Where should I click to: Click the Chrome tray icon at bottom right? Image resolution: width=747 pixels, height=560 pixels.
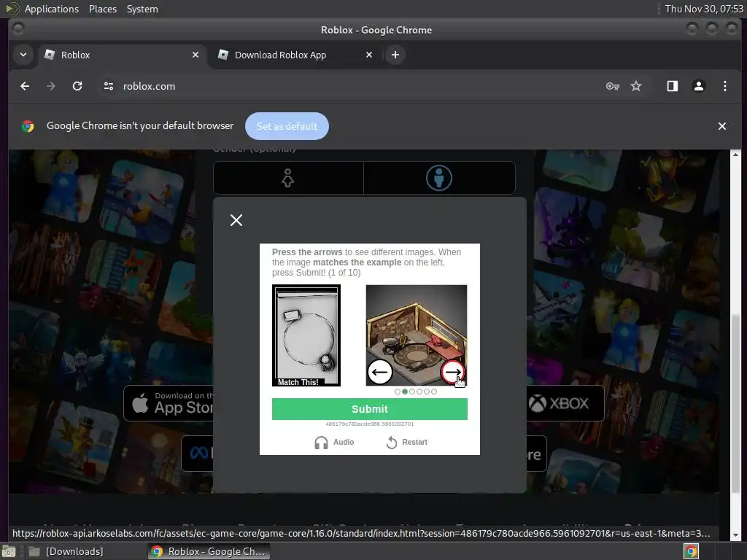[691, 551]
